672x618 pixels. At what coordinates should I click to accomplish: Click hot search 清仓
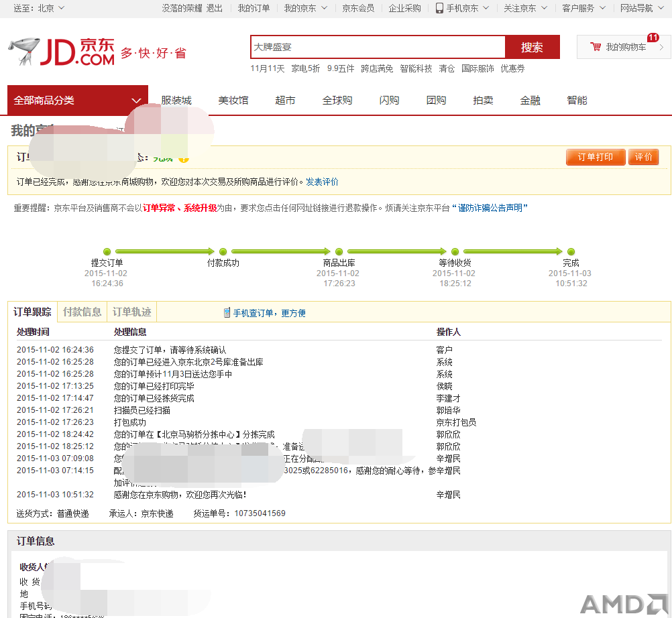point(447,68)
